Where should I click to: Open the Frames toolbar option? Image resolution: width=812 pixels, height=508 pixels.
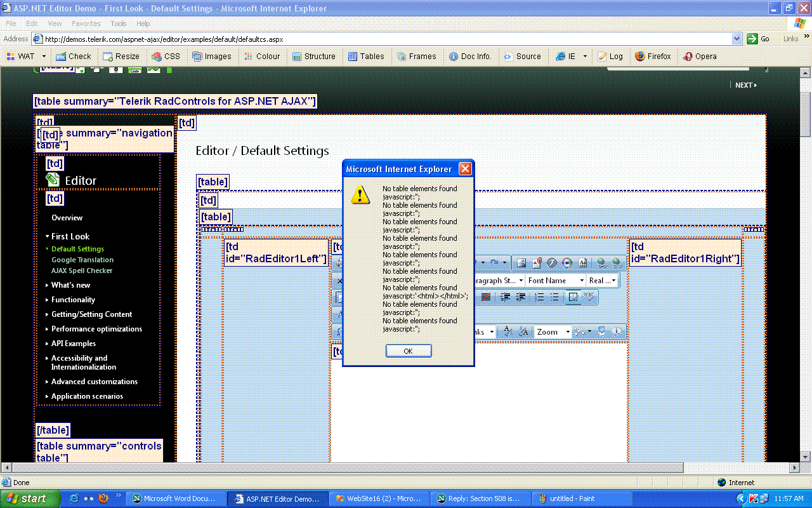417,57
